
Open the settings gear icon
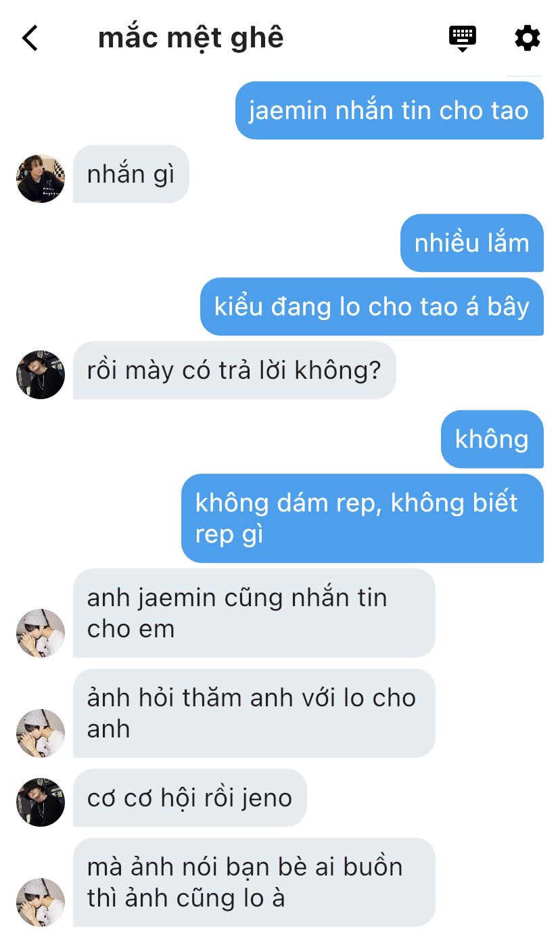pos(528,38)
